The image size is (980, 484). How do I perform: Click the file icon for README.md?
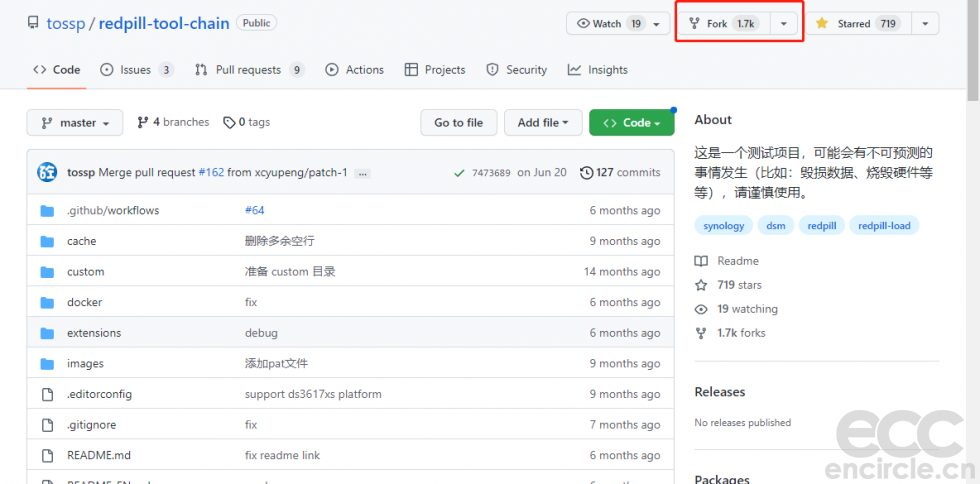47,455
